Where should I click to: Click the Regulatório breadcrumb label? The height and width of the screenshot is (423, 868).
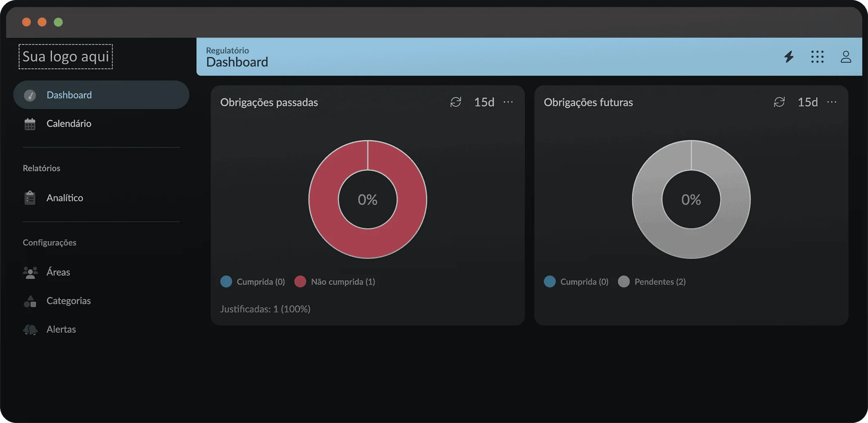coord(227,50)
